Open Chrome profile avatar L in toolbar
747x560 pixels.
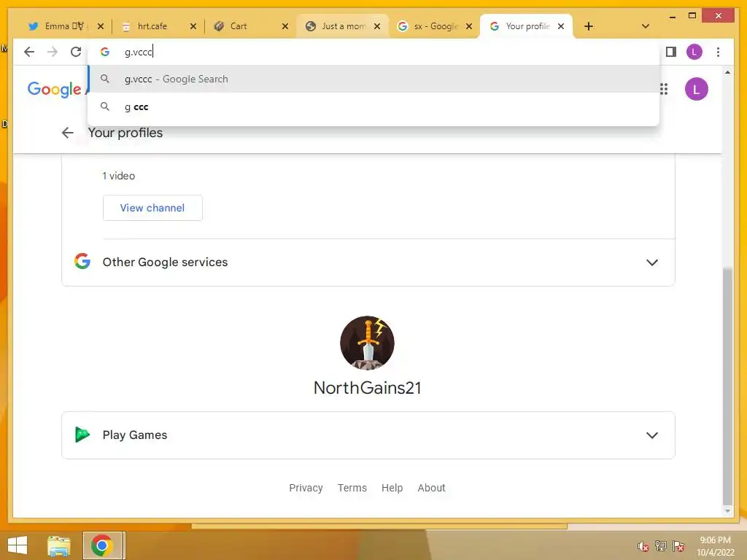coord(694,52)
